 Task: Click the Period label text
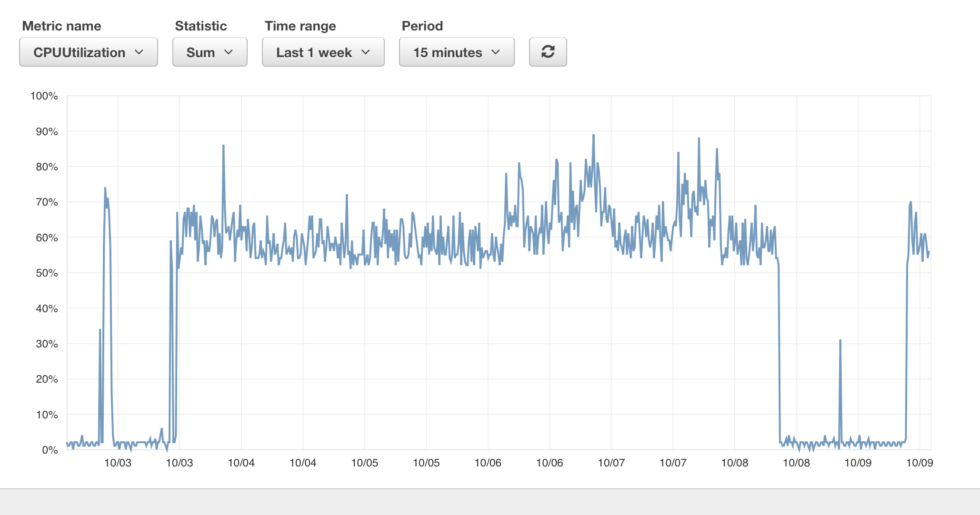pyautogui.click(x=422, y=26)
